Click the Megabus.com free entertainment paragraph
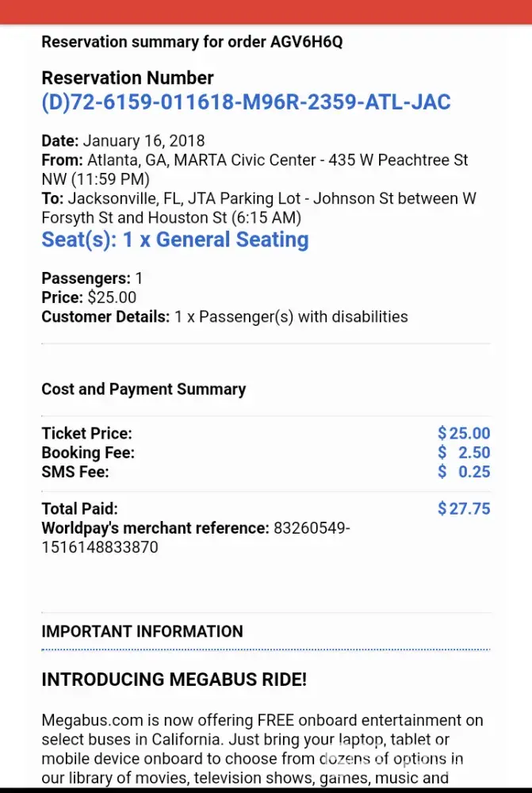 262,749
